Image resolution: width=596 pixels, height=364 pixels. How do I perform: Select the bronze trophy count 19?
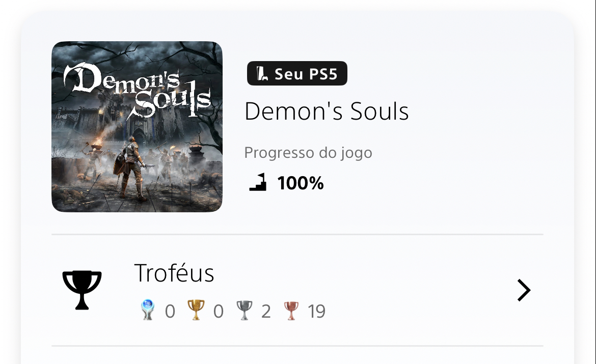click(x=317, y=312)
